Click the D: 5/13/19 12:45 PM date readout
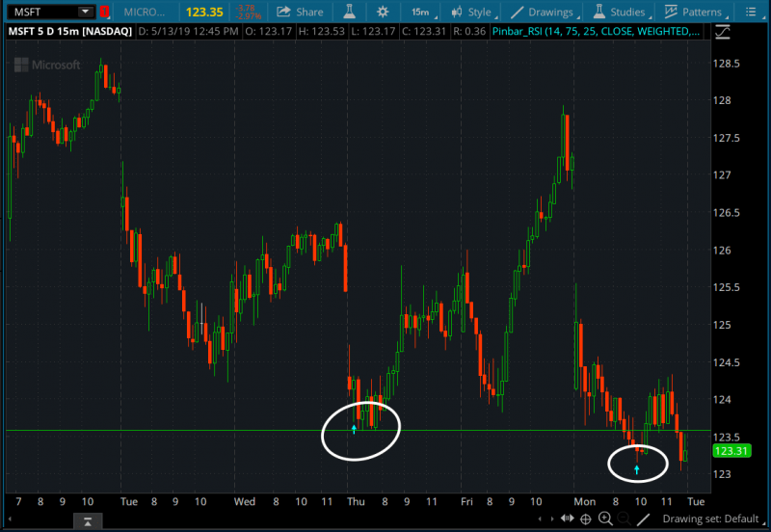The height and width of the screenshot is (532, 771). 188,32
